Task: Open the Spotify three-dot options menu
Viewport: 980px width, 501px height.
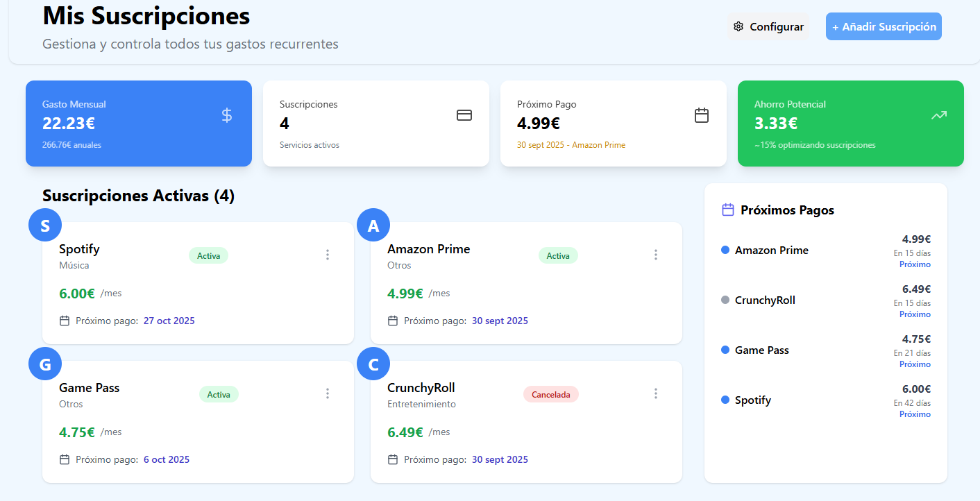Action: (328, 255)
